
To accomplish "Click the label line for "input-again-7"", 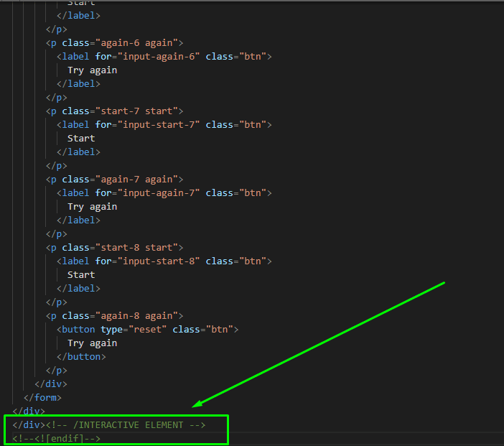I will point(164,193).
